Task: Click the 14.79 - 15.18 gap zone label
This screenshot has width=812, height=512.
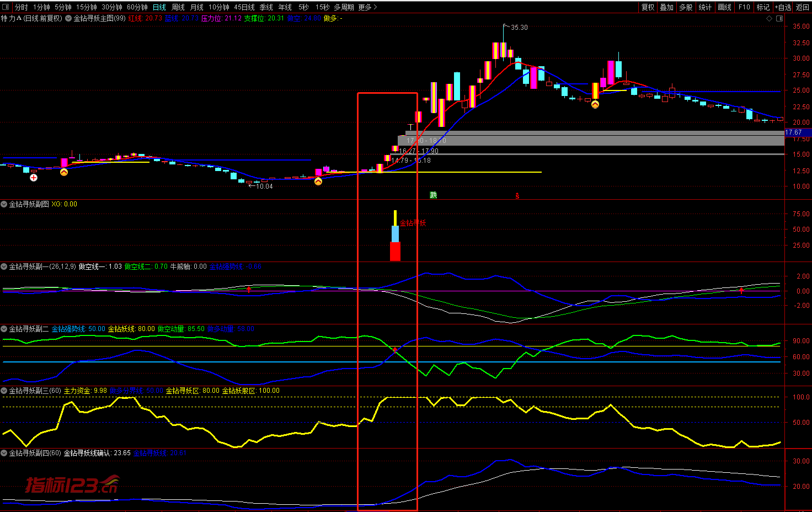Action: (411, 161)
